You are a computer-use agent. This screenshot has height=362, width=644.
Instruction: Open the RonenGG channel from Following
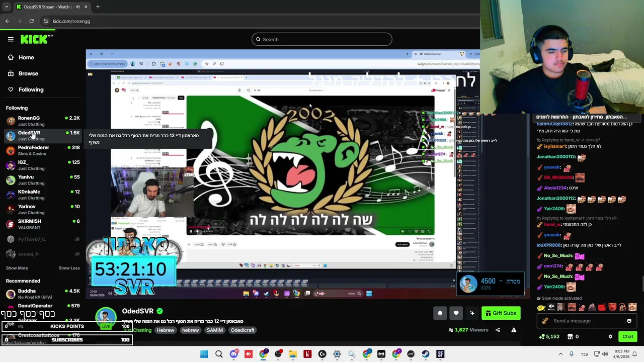[43, 121]
